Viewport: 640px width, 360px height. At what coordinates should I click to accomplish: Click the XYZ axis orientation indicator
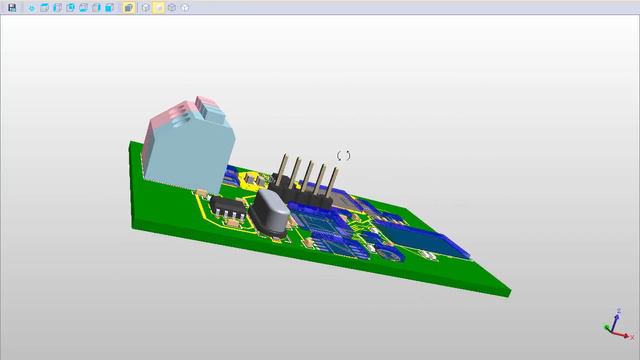click(x=619, y=325)
